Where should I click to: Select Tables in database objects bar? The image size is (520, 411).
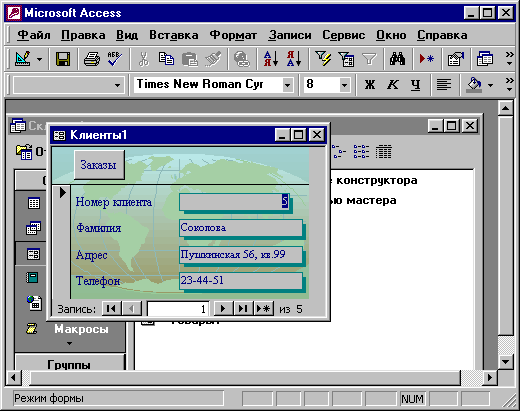point(33,203)
